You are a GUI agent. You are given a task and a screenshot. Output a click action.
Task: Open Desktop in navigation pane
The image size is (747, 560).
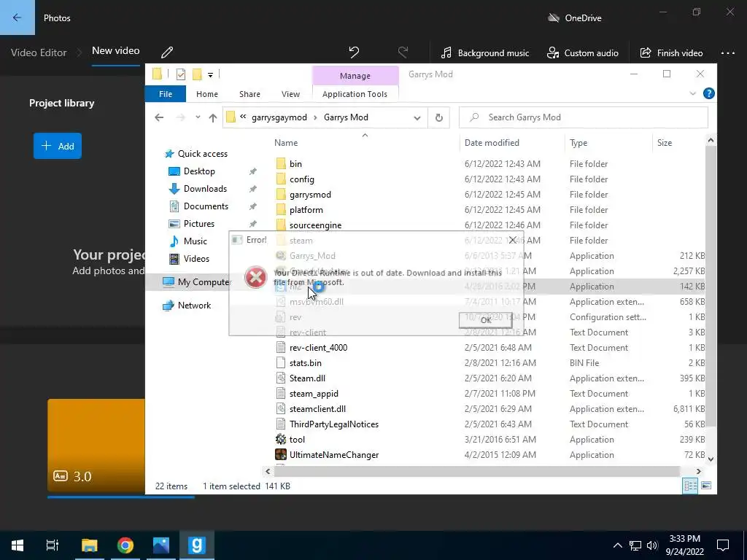(192, 171)
